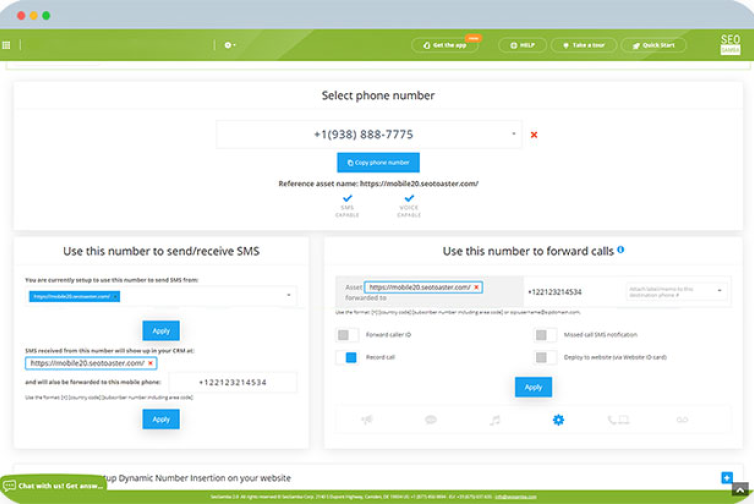Click the footer info email link

(x=515, y=497)
